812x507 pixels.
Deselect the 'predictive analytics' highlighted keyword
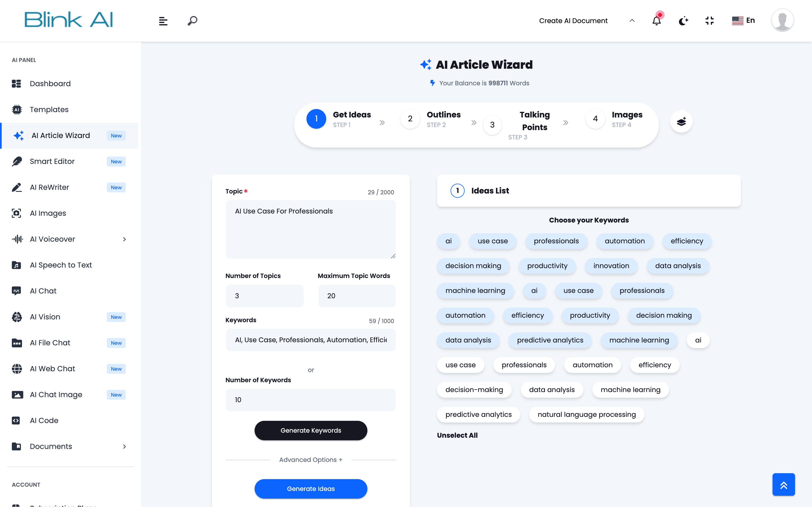tap(550, 340)
